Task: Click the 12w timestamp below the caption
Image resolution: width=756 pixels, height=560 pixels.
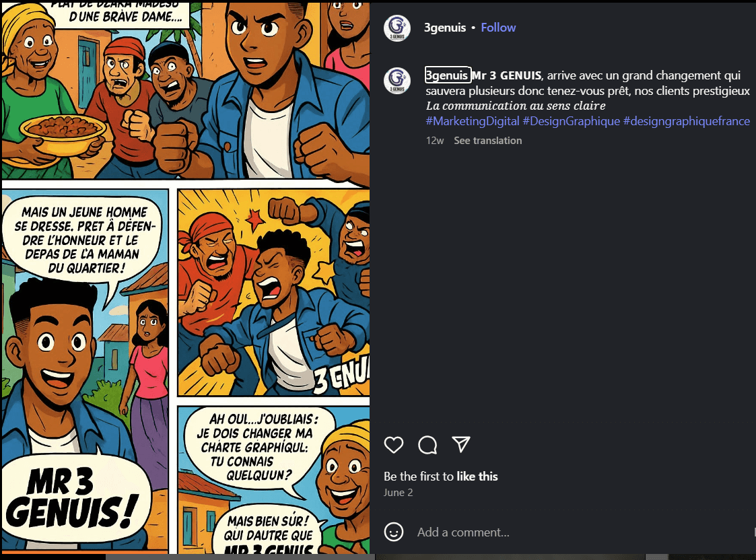Action: click(435, 141)
